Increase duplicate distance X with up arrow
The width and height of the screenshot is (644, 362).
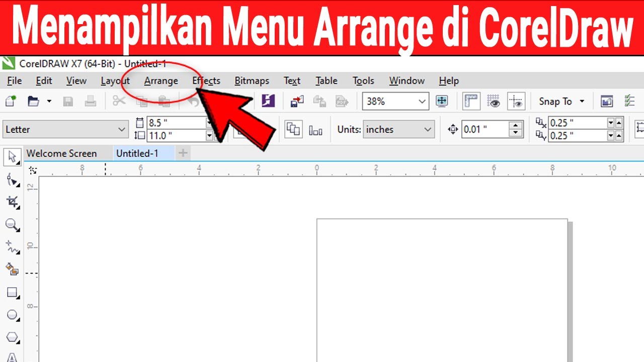619,123
